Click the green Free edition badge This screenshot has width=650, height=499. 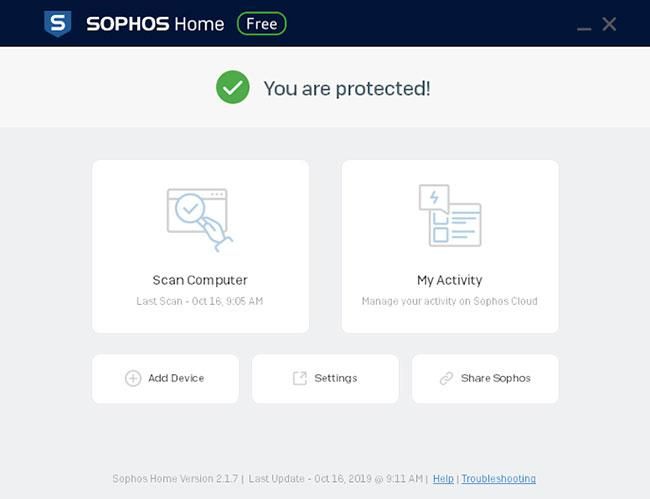[x=262, y=24]
